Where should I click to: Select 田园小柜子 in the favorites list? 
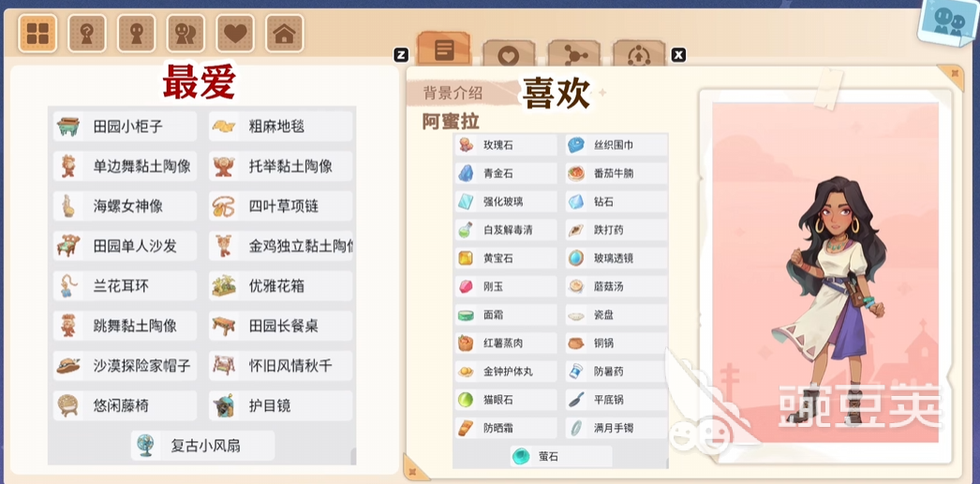[x=125, y=126]
